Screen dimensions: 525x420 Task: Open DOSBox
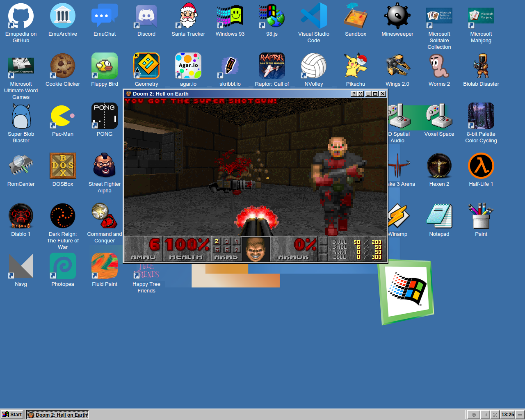click(62, 166)
